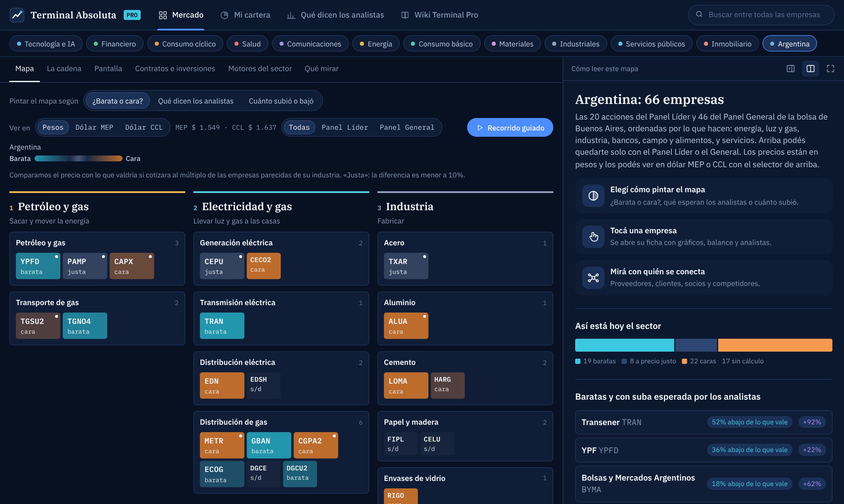
Task: Click the play icon in Recorrido guiado
Action: (x=480, y=128)
